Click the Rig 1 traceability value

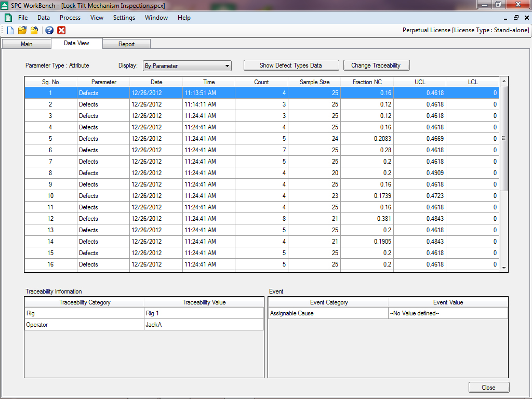[204, 313]
